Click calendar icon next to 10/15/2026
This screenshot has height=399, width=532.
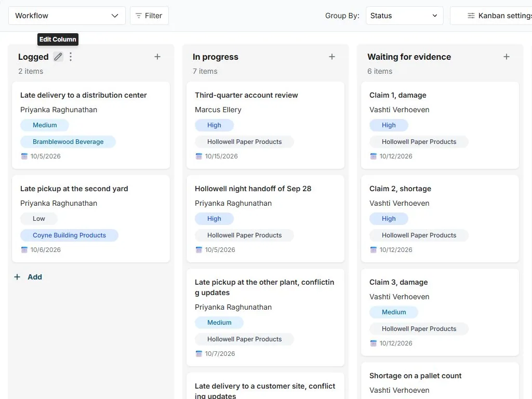[199, 156]
